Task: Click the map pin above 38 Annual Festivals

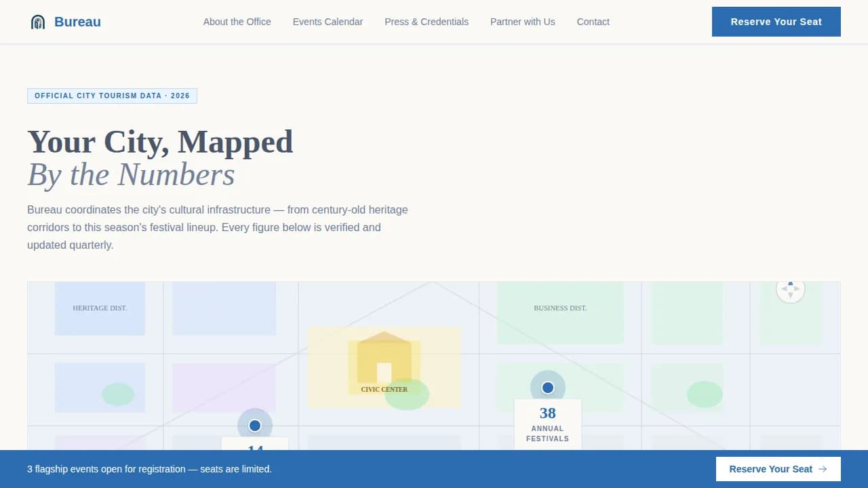Action: [x=548, y=388]
